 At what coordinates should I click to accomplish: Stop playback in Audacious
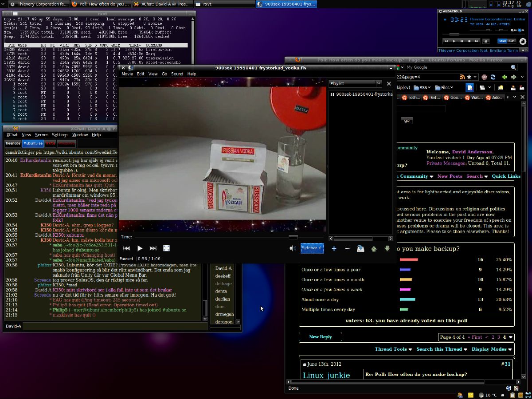469,41
